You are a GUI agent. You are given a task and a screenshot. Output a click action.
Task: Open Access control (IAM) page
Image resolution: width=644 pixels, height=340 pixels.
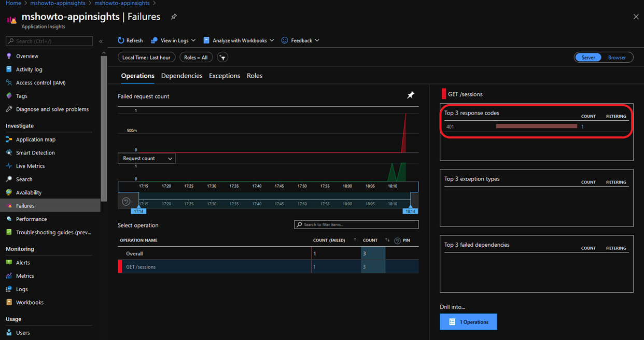tap(40, 83)
